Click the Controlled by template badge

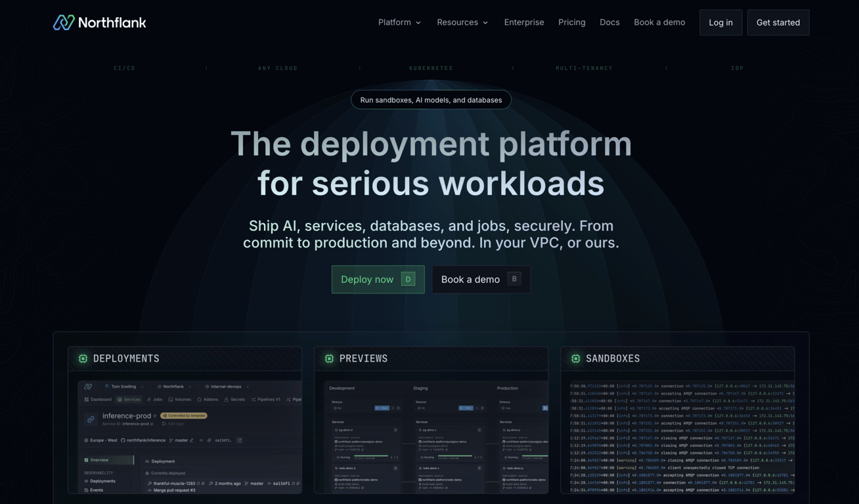[x=184, y=415]
